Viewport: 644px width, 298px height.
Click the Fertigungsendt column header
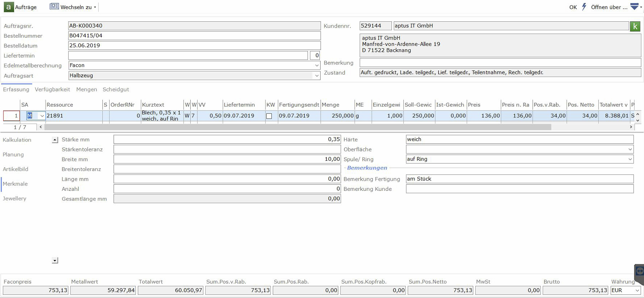(x=299, y=105)
